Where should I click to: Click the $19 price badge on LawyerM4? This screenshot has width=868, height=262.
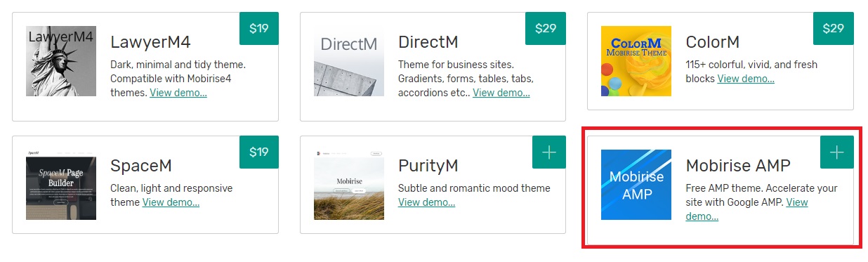(258, 29)
